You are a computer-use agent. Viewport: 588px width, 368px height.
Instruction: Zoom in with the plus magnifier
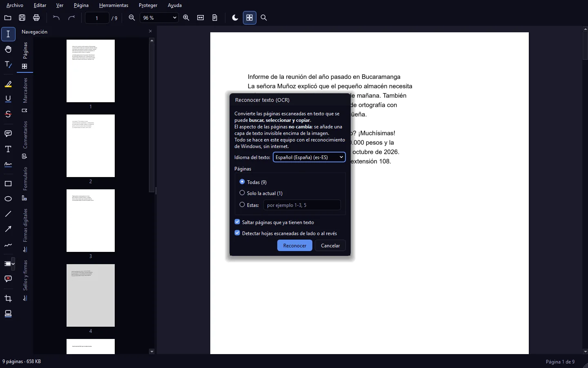[x=186, y=18]
